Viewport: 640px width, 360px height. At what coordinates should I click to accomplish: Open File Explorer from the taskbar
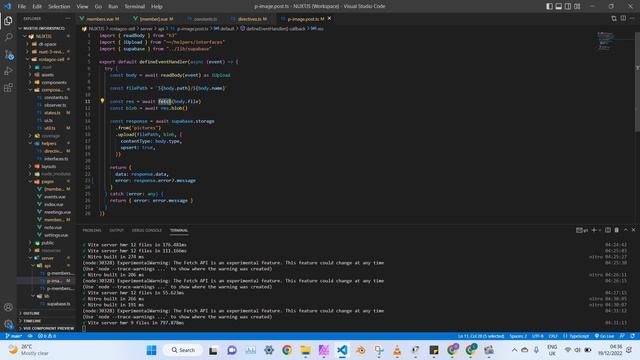[x=305, y=350]
